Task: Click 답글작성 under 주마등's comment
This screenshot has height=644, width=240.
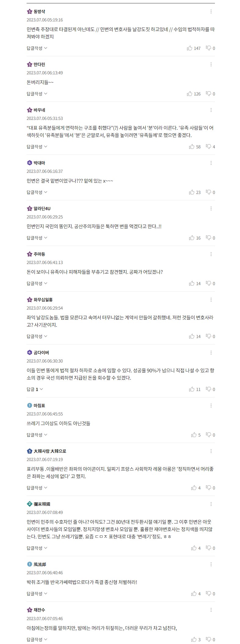Action: point(37,283)
